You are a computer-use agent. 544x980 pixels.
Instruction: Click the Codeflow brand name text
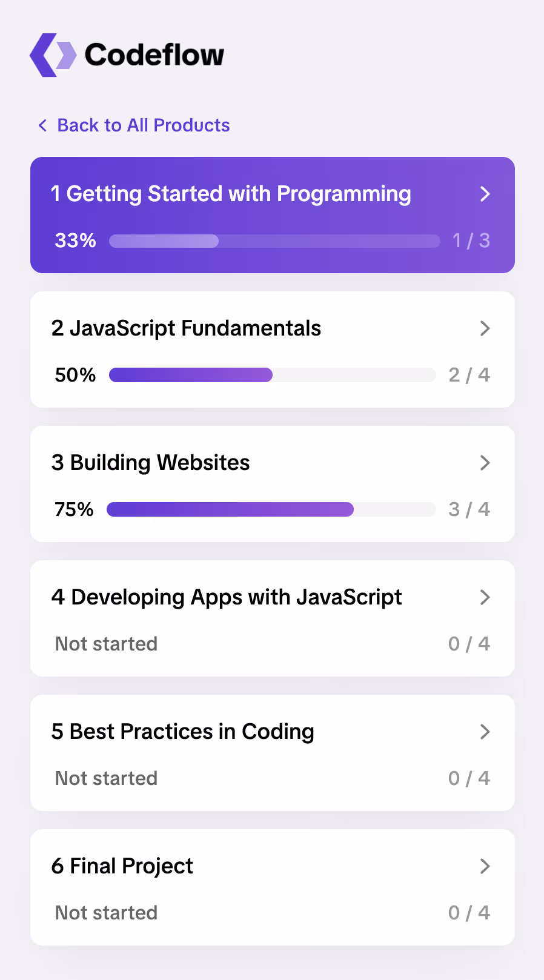(x=154, y=55)
